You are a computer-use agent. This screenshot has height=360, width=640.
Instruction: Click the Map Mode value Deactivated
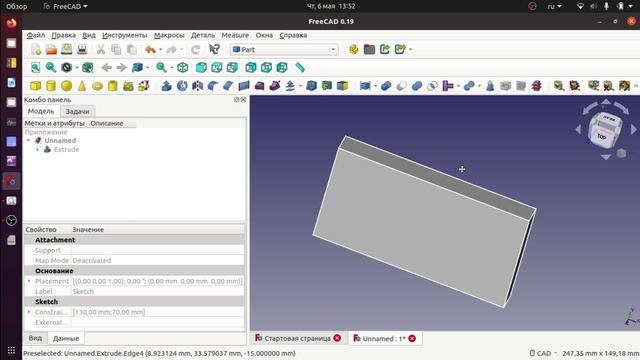pyautogui.click(x=158, y=260)
